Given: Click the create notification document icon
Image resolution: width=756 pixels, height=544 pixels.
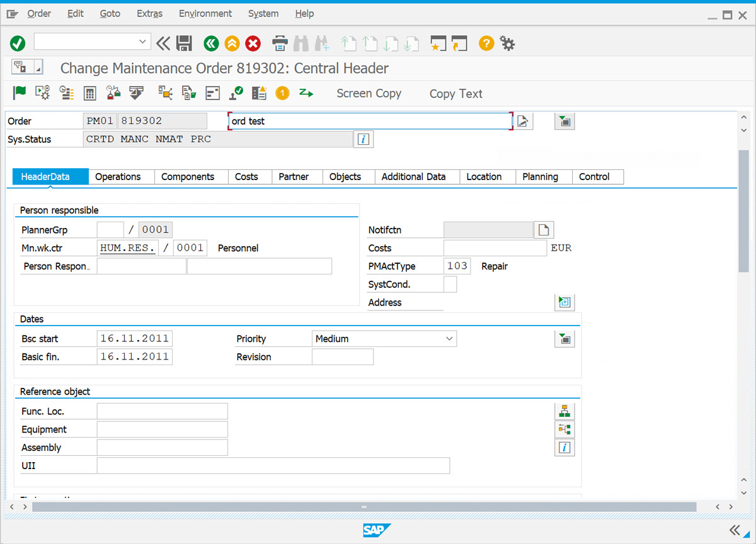Looking at the screenshot, I should 544,230.
